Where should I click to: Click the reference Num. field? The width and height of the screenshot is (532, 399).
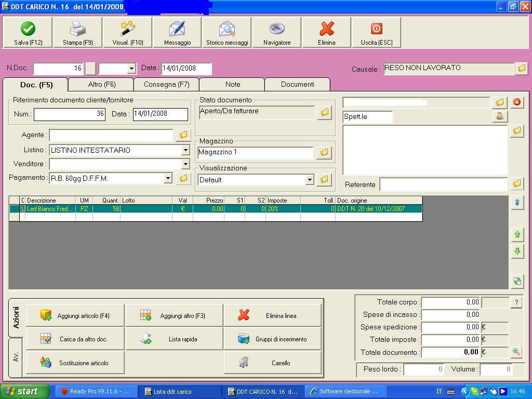point(70,114)
